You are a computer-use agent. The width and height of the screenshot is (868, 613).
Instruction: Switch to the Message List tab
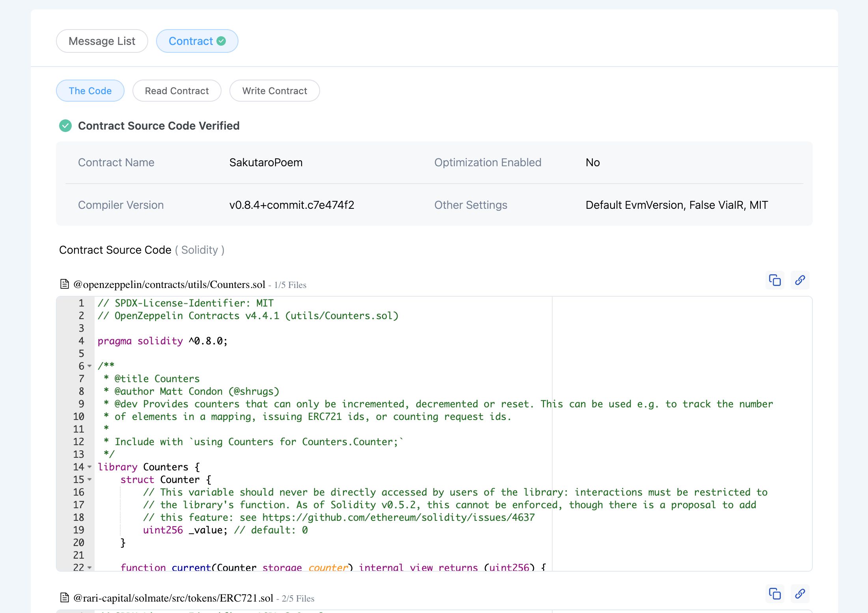pos(102,41)
